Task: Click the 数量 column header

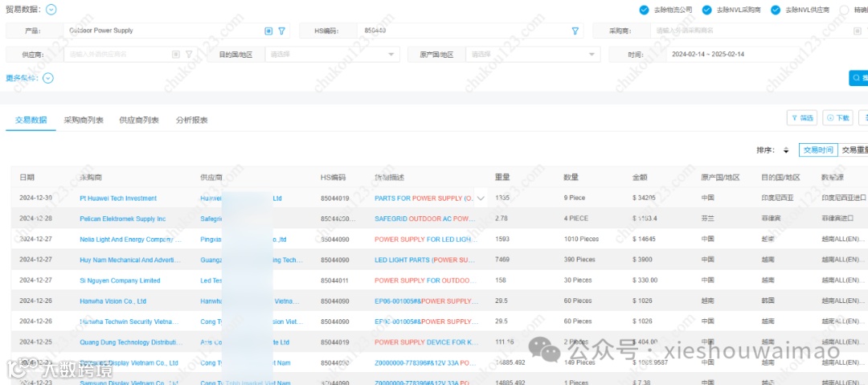Action: tap(571, 178)
